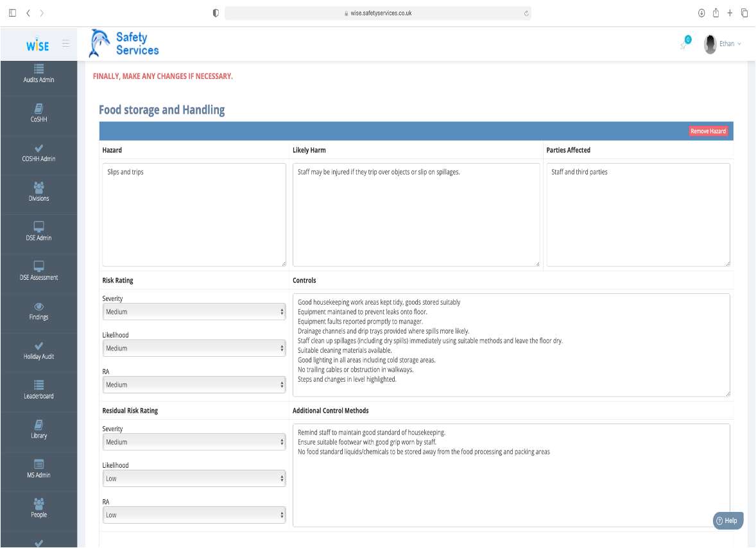Click the Parties Affected text area
Screen dimensions: 756x548
[x=638, y=215]
